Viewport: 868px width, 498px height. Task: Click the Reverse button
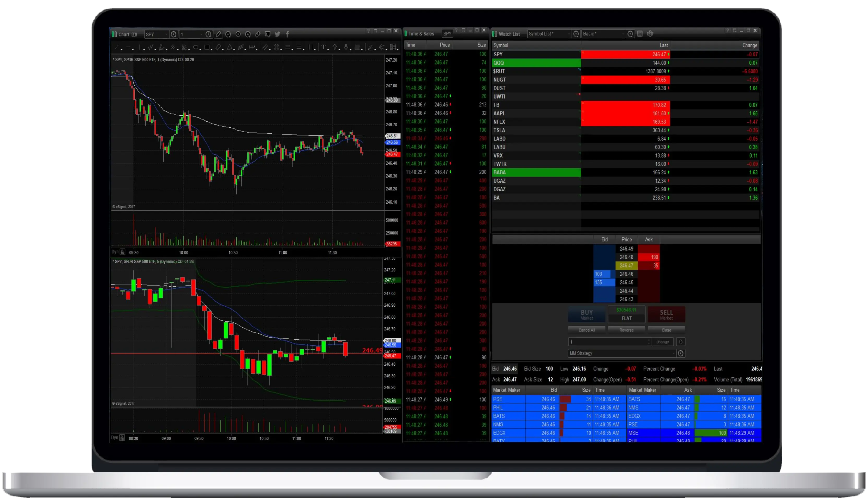point(626,330)
